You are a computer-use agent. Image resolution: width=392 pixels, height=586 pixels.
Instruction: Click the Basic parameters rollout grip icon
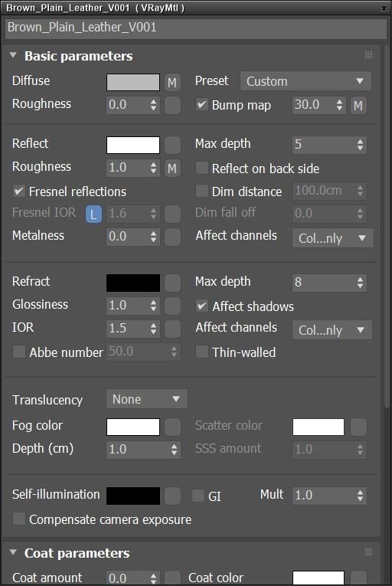pyautogui.click(x=368, y=55)
